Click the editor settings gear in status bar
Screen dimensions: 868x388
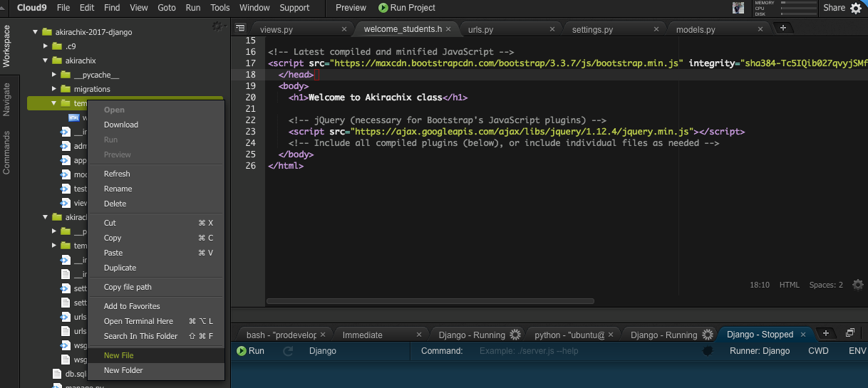[x=858, y=285]
